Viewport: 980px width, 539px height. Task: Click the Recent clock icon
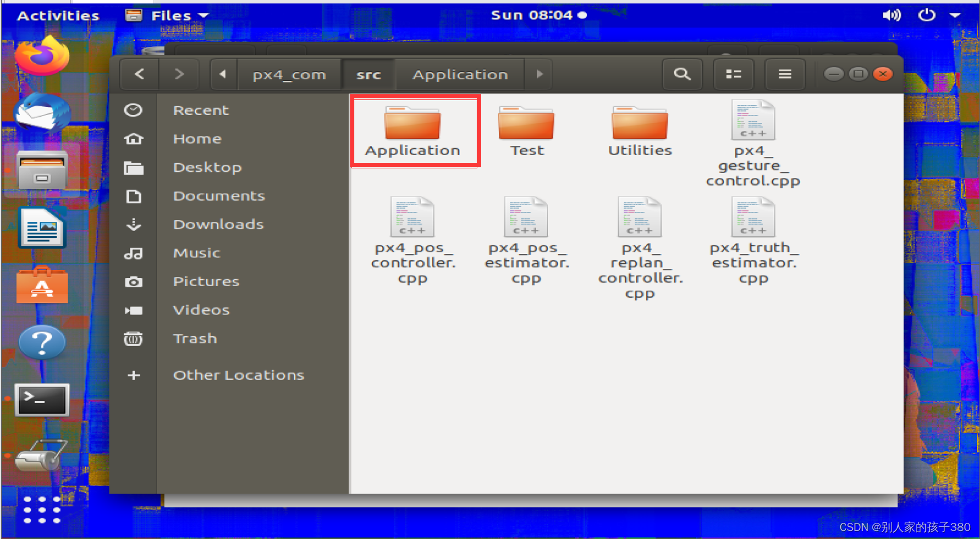click(x=133, y=110)
